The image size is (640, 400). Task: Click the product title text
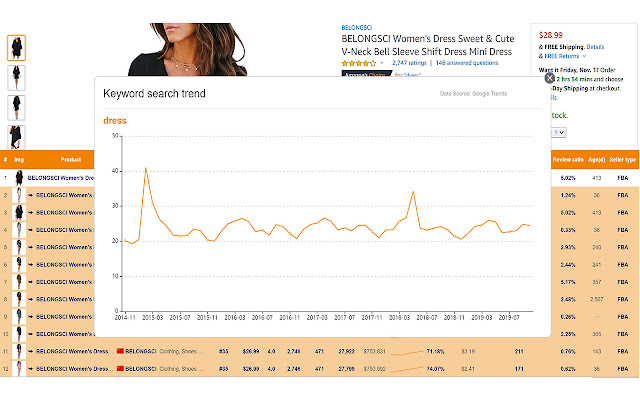[428, 45]
